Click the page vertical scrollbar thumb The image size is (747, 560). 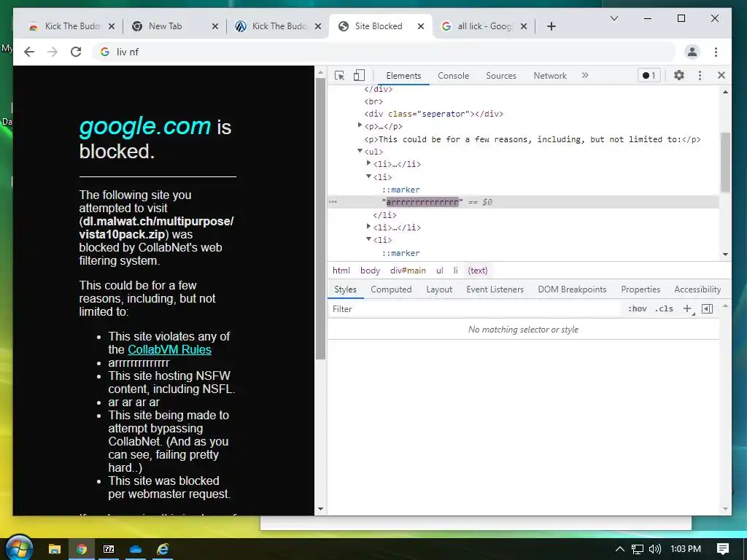pos(321,219)
